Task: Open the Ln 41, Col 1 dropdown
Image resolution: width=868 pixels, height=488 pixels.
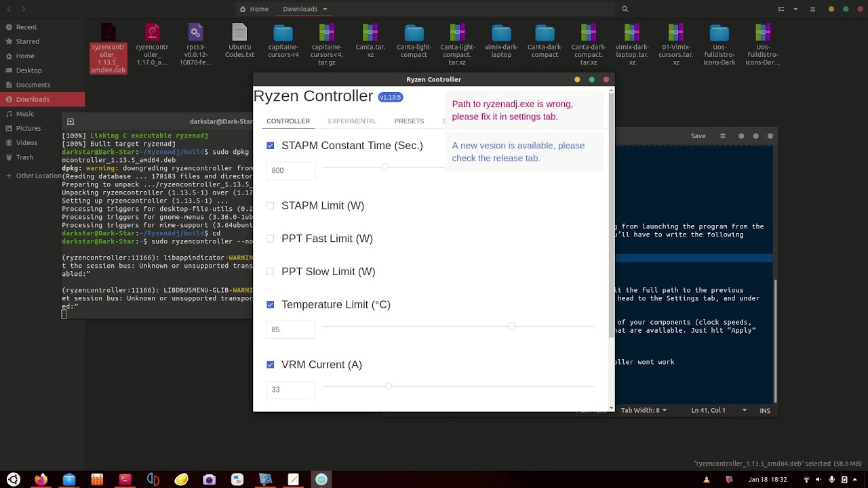Action: pyautogui.click(x=718, y=410)
